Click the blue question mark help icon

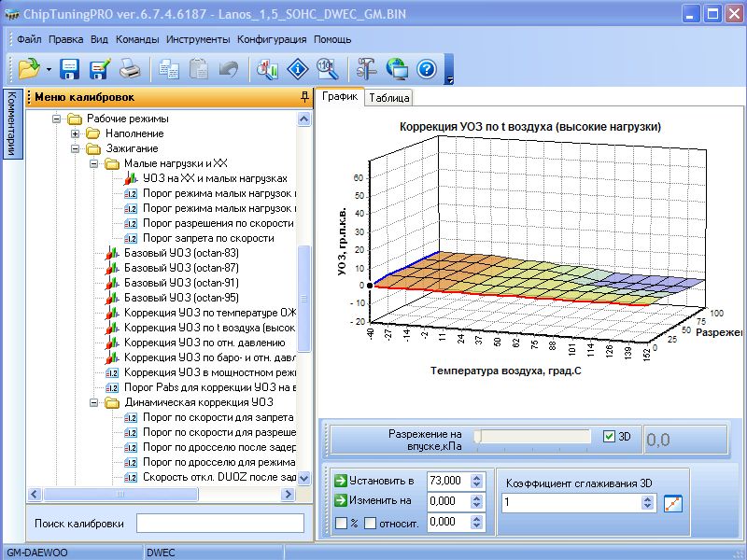pos(427,68)
